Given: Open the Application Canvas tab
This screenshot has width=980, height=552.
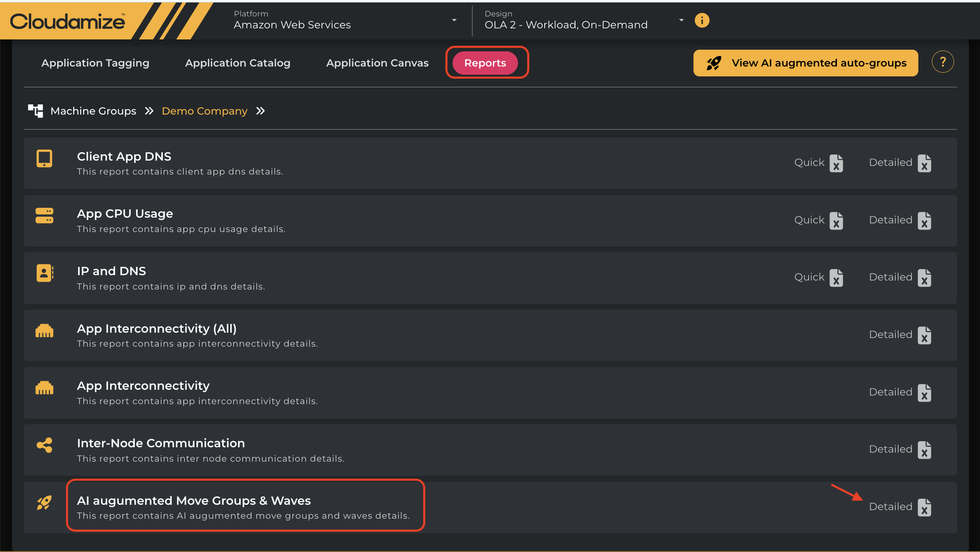Looking at the screenshot, I should click(x=377, y=63).
